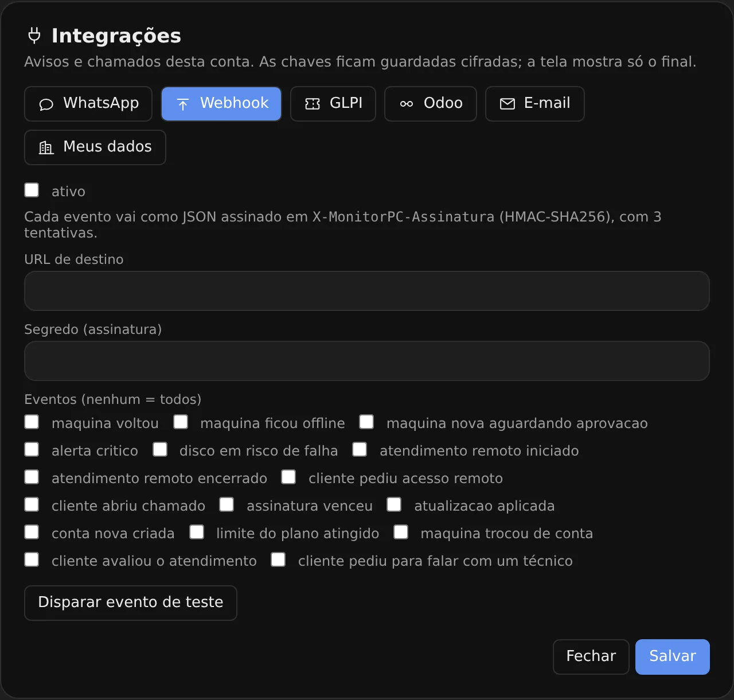Click the GLPI ticket icon
The image size is (734, 700).
[313, 104]
